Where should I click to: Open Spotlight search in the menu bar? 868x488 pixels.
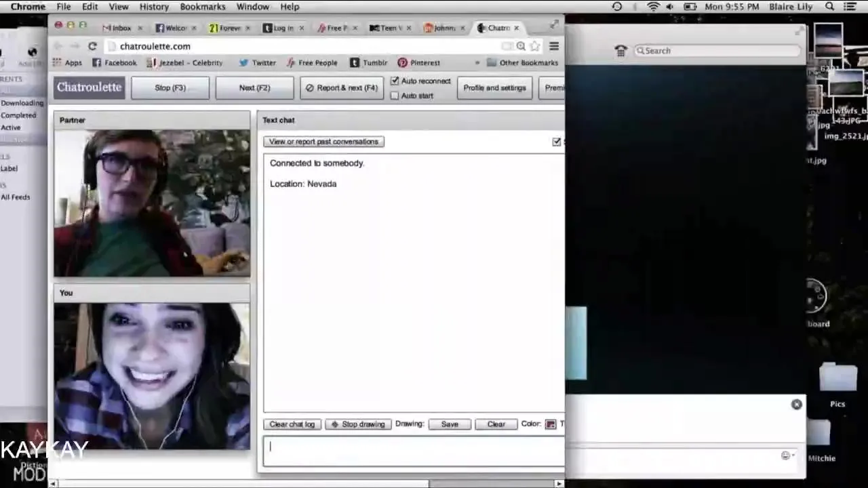[830, 7]
